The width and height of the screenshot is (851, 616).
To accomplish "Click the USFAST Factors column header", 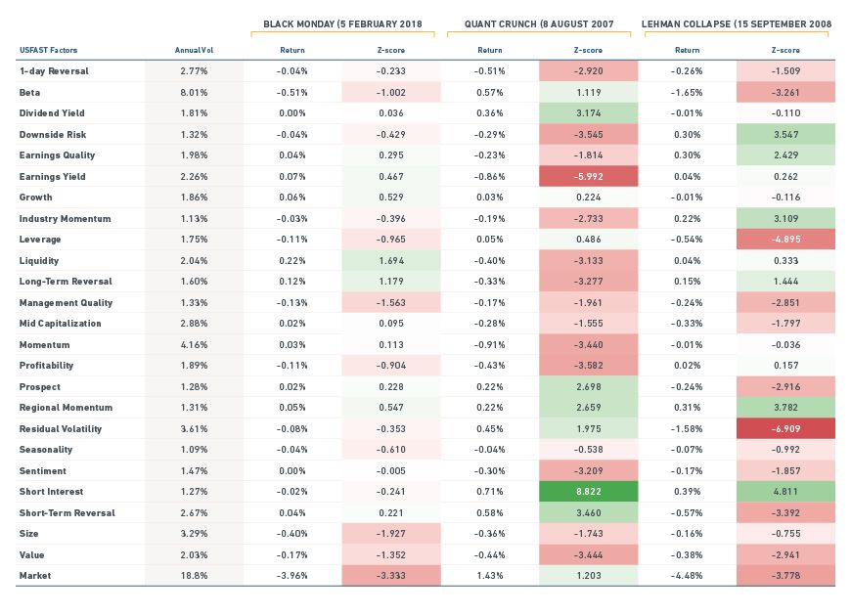I will (49, 50).
